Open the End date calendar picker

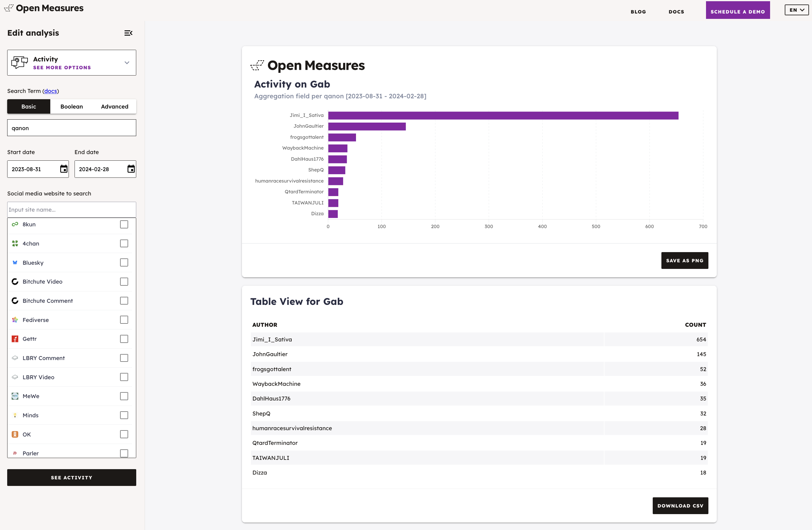[131, 169]
